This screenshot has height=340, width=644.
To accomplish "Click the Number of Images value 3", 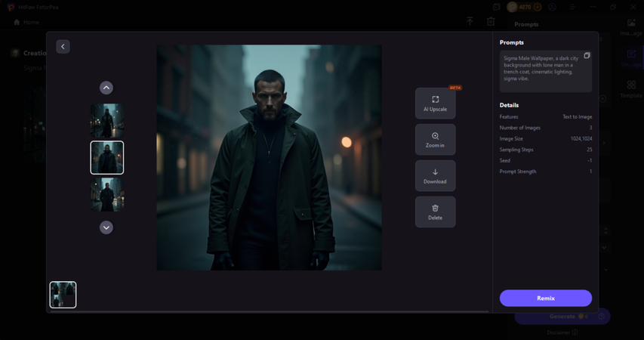I will tap(590, 128).
